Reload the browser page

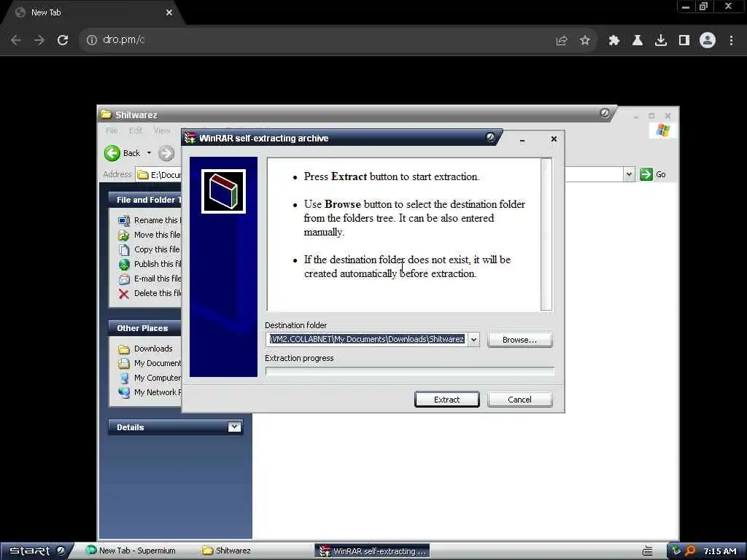pyautogui.click(x=63, y=40)
